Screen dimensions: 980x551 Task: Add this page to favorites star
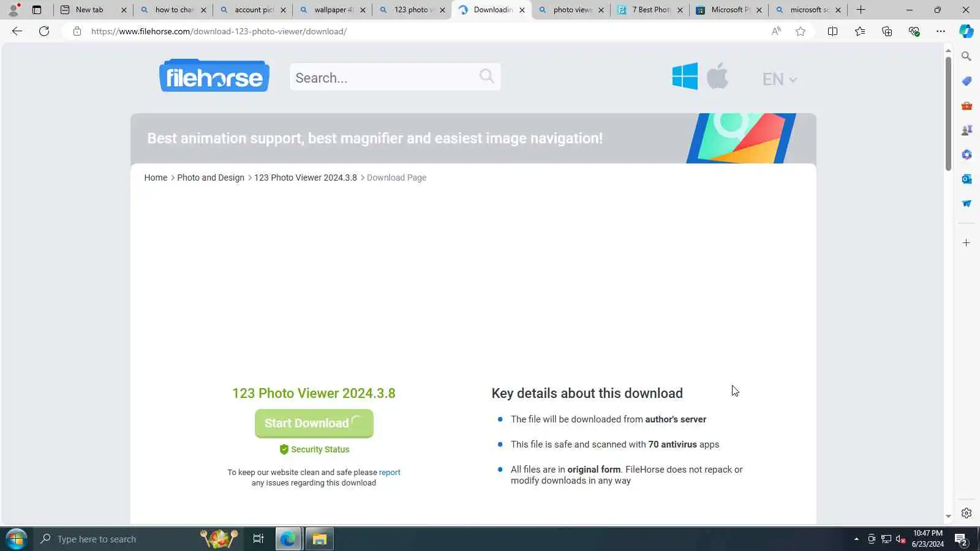(801, 31)
